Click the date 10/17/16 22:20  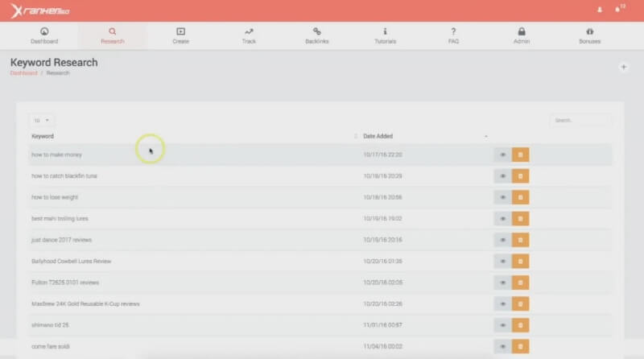(x=383, y=155)
